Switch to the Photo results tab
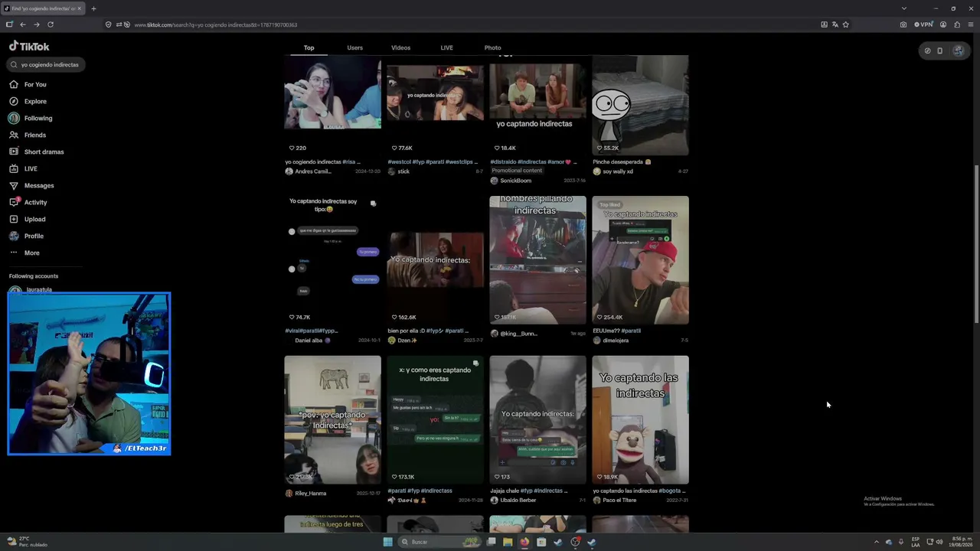The height and width of the screenshot is (551, 980). click(x=492, y=47)
